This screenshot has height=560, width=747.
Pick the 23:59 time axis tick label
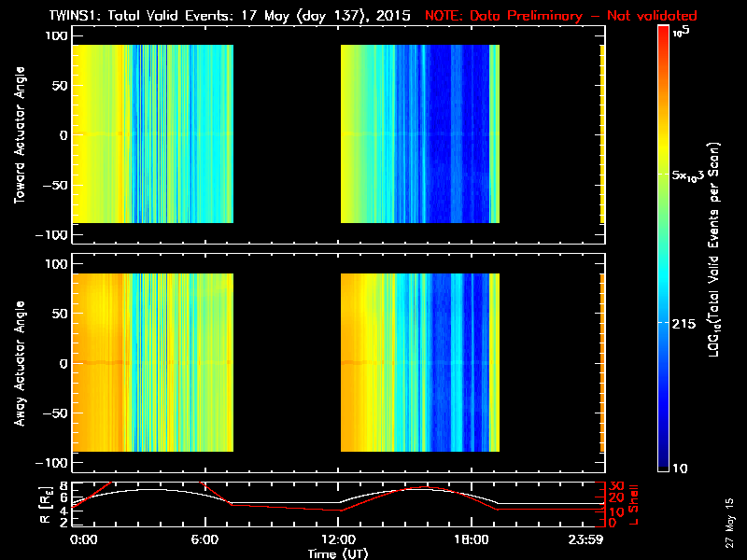[x=588, y=539]
